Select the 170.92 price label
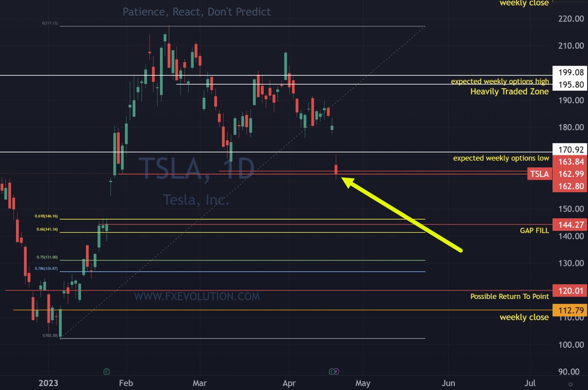 (569, 148)
